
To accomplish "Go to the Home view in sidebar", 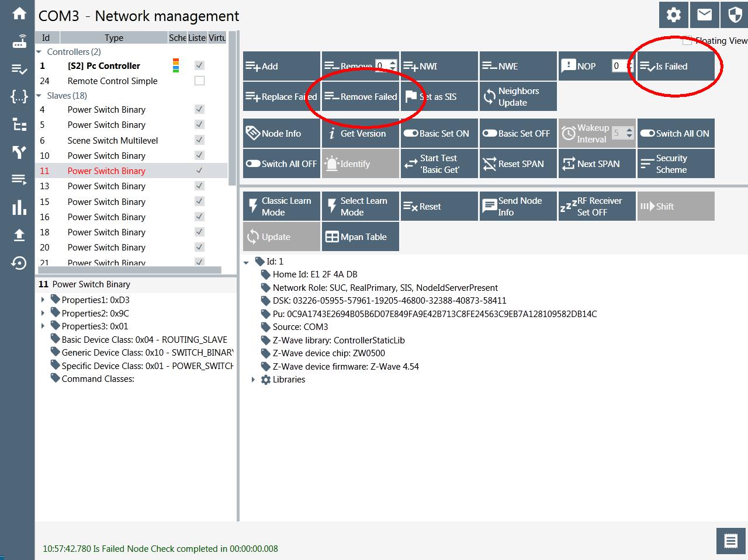I will coord(19,14).
